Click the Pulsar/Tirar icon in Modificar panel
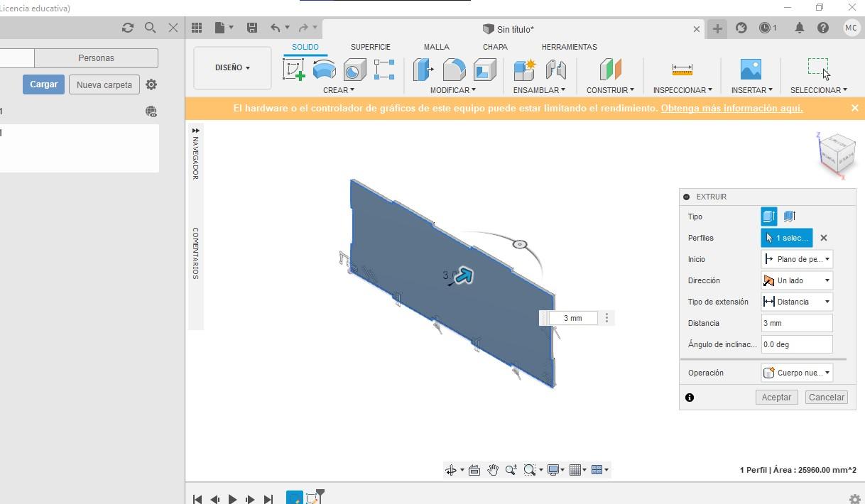The width and height of the screenshot is (865, 504). click(423, 70)
